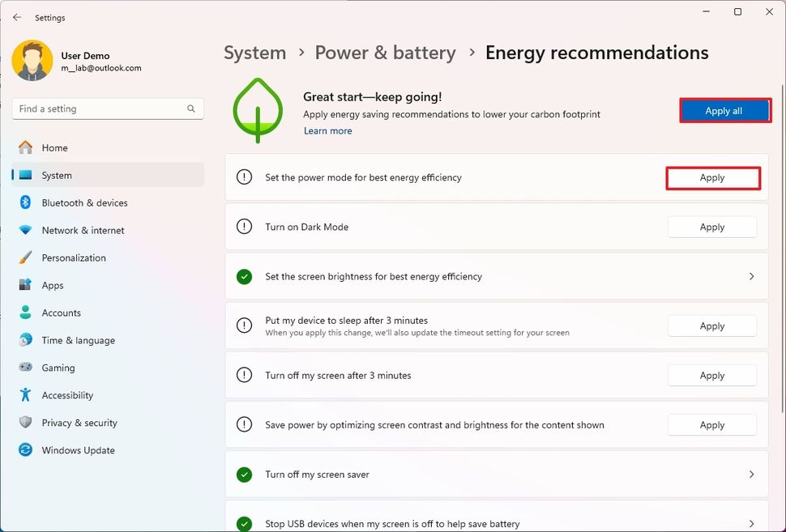
Task: Click the green checkmark on screen brightness recommendation
Action: (x=244, y=276)
